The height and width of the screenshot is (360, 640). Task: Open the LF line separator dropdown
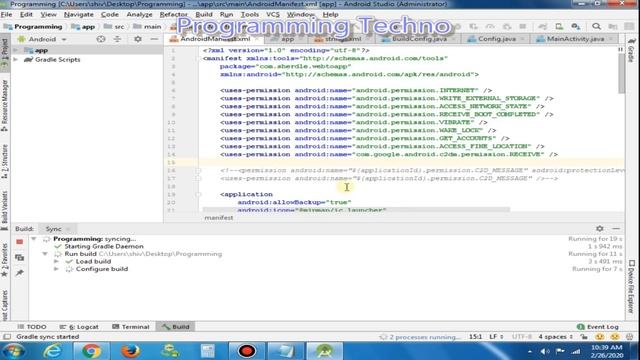[x=496, y=337]
